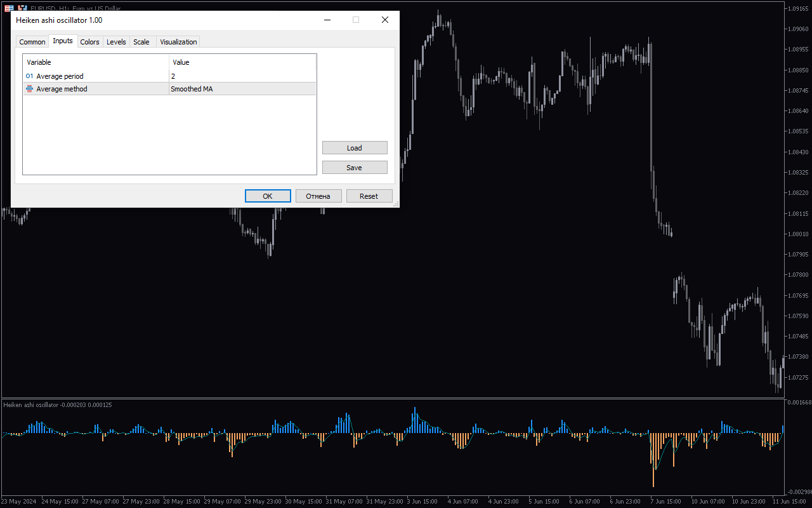Click the 0.001668 oscillator scale label
The image size is (812, 508).
click(798, 403)
